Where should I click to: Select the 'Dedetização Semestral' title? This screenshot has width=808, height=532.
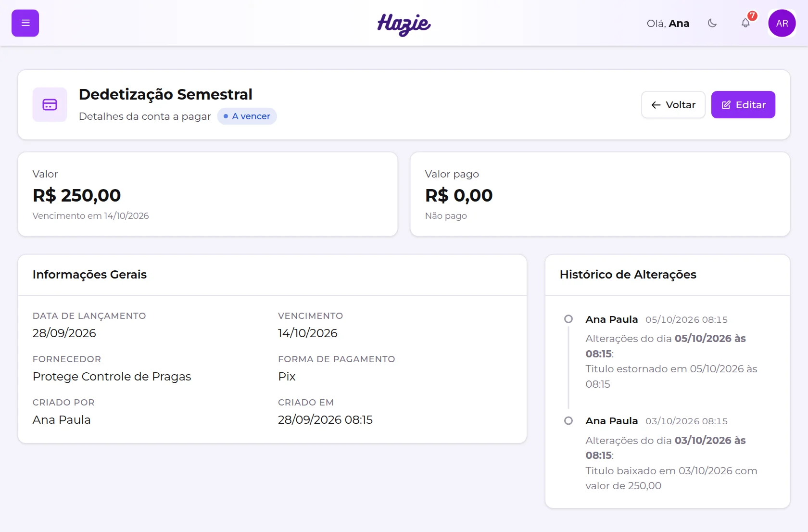click(x=165, y=94)
